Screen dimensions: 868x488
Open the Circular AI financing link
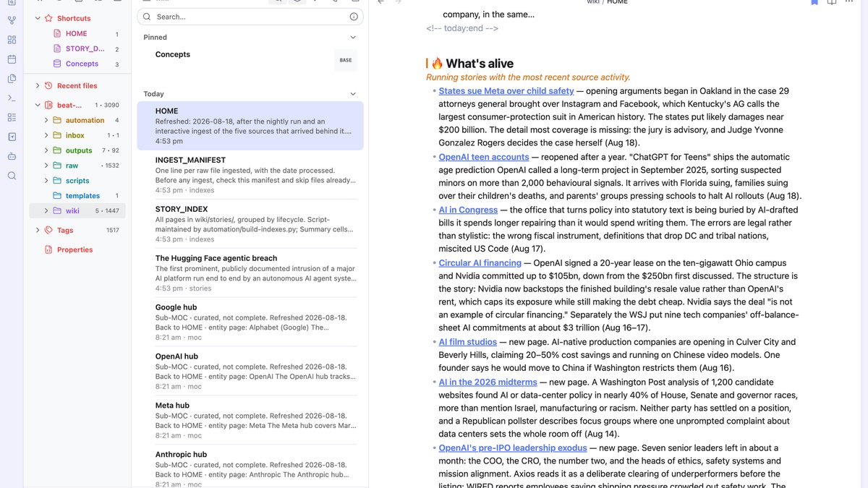coord(480,263)
